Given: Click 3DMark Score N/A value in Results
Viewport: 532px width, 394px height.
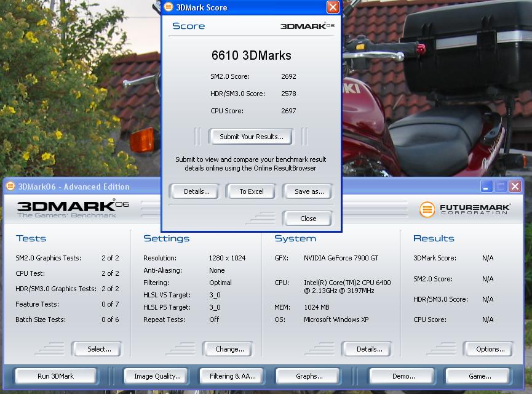Looking at the screenshot, I should [x=488, y=258].
